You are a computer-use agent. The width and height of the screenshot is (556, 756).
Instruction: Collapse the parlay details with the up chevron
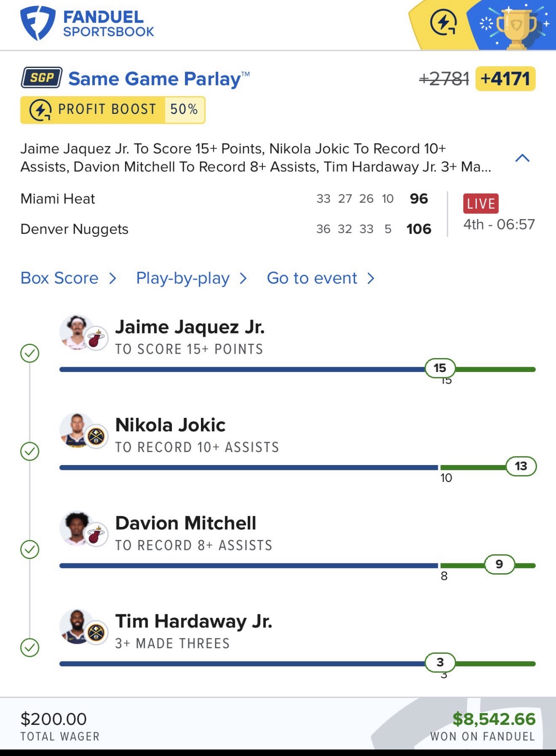522,158
